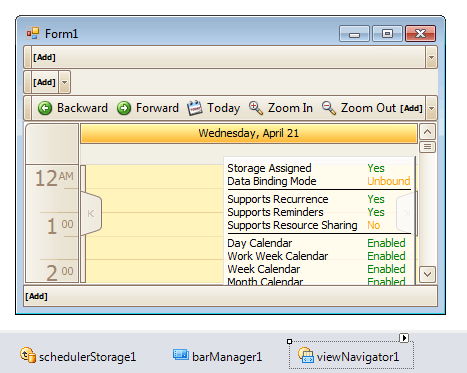Click the Zoom Out magnifier icon
The image size is (467, 373).
[x=329, y=108]
